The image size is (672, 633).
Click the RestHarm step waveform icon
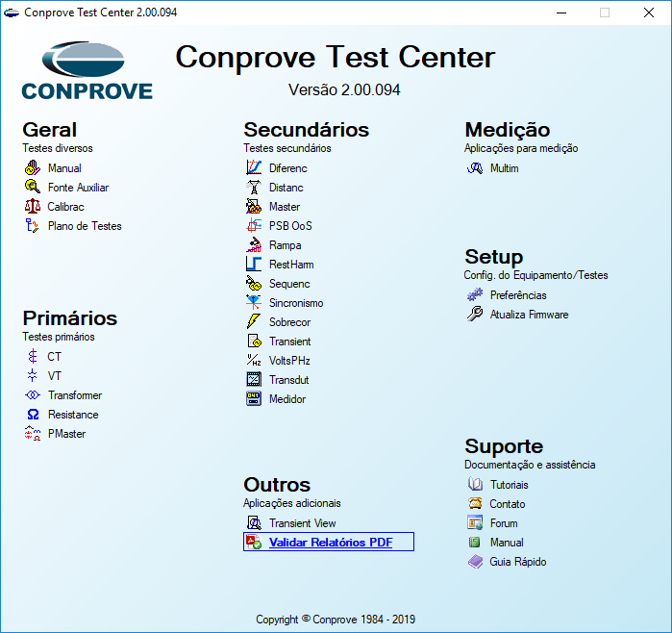coord(254,265)
